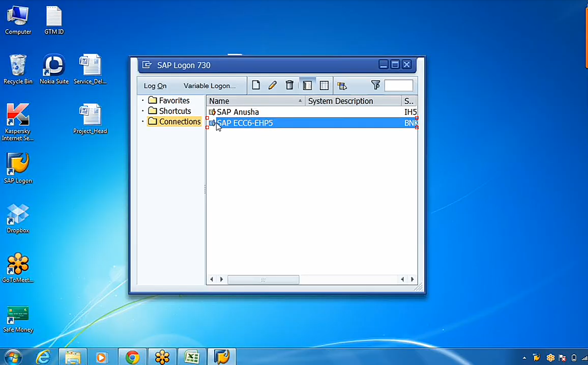The height and width of the screenshot is (365, 588).
Task: Select the Recycle Bin desktop icon
Action: pos(18,69)
